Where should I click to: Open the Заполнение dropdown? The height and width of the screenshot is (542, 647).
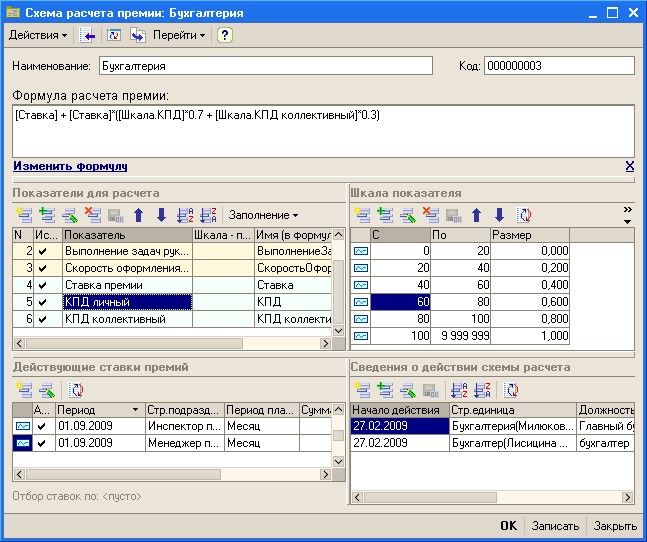[263, 215]
